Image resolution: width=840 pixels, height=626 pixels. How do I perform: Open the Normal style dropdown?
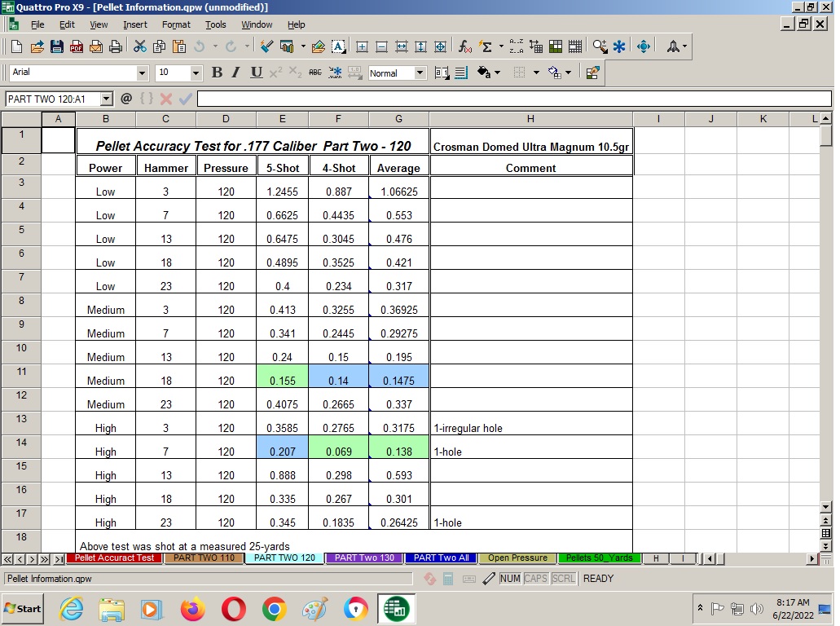click(x=420, y=73)
